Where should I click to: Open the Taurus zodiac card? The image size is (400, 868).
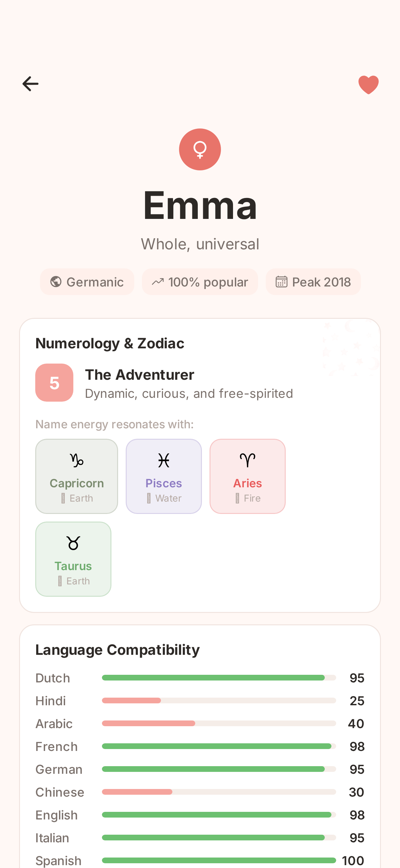click(73, 559)
